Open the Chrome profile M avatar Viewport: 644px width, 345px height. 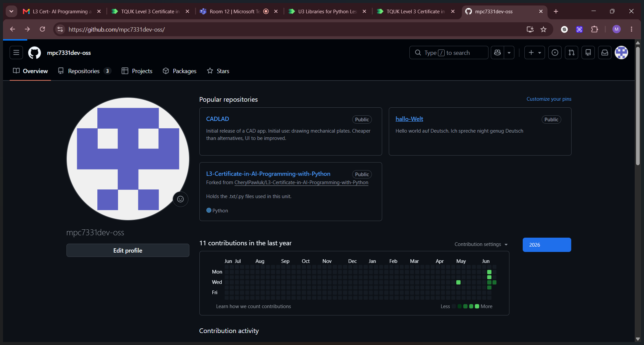[x=616, y=29]
